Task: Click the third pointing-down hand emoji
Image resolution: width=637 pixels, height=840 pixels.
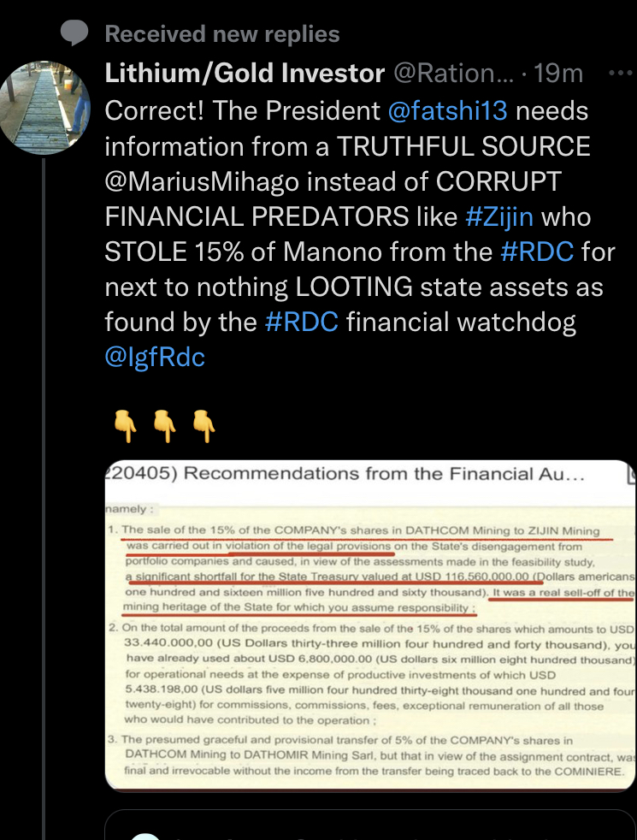Action: click(203, 425)
